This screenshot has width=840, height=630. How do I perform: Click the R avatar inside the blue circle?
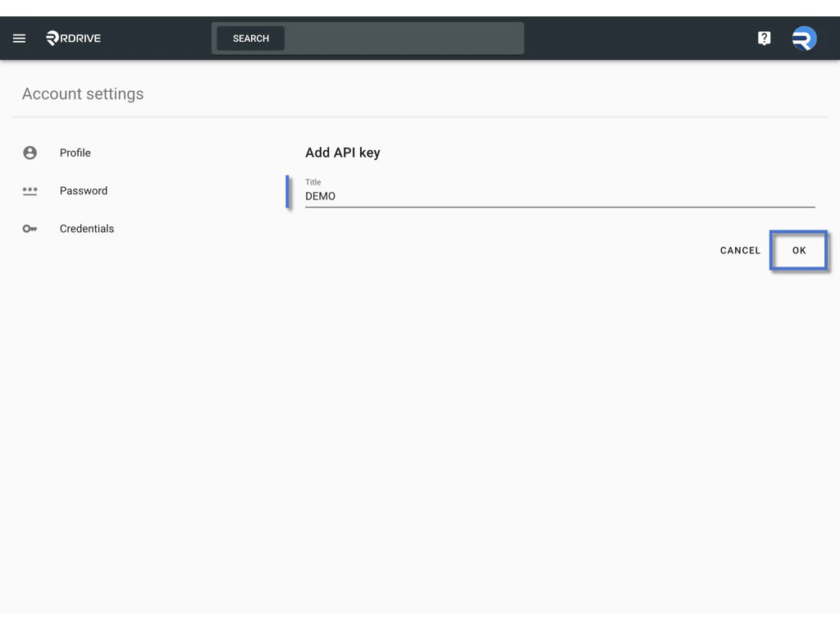click(x=803, y=38)
